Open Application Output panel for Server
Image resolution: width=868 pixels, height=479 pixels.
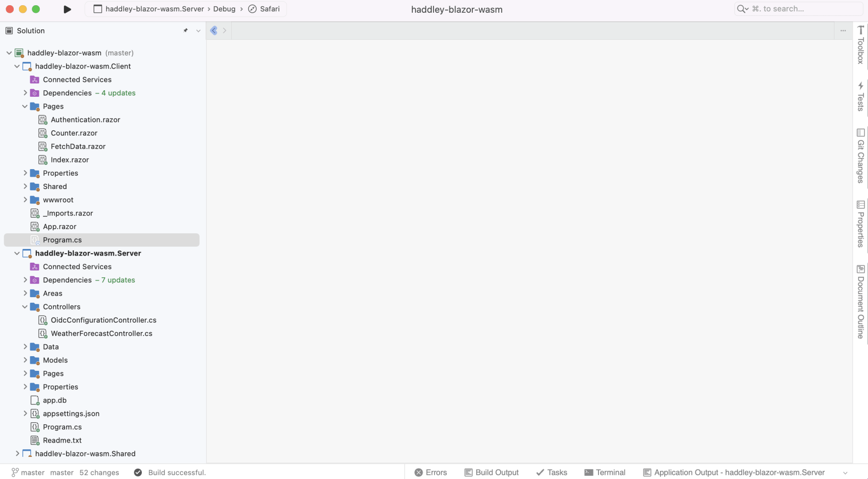[734, 472]
